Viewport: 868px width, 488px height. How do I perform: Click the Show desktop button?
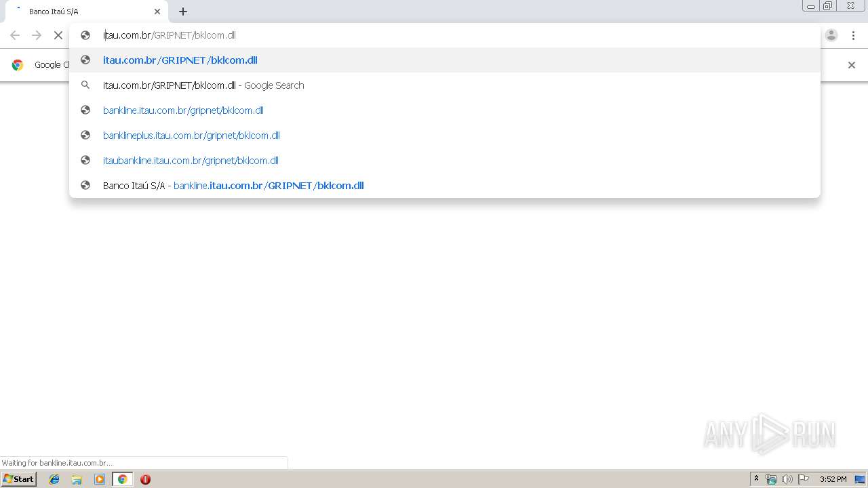pos(861,479)
